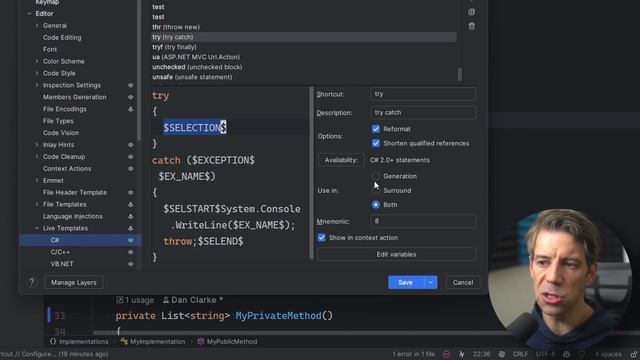The width and height of the screenshot is (640, 360).
Task: Click the Description input field
Action: pyautogui.click(x=423, y=113)
